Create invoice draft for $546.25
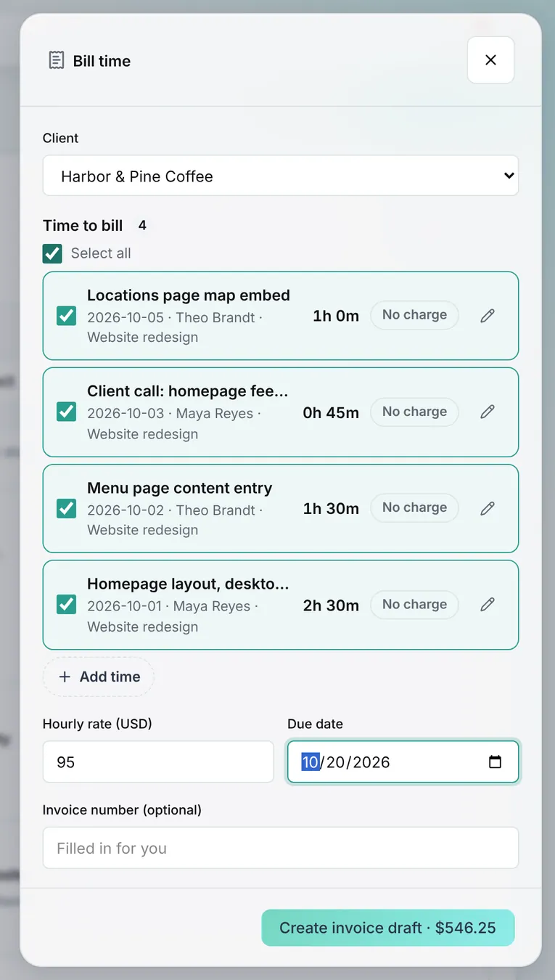Screen dimensions: 555x980 coord(388,928)
